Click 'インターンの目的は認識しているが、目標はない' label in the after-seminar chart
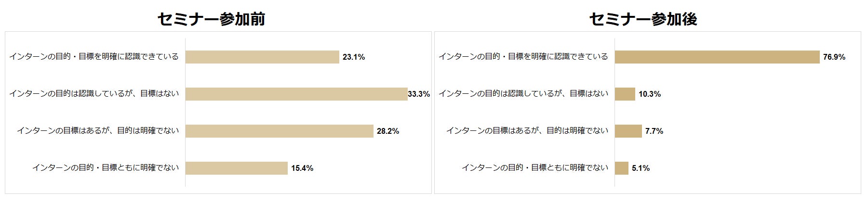The height and width of the screenshot is (205, 868). point(523,94)
